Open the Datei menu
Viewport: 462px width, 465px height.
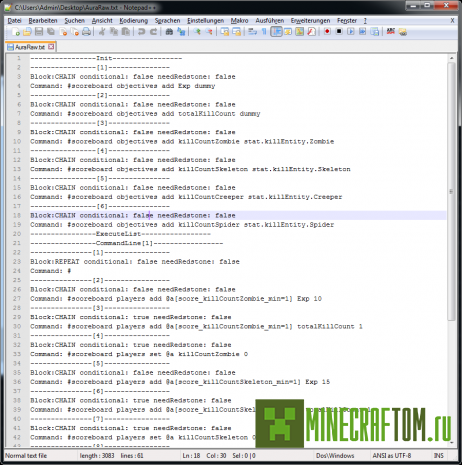click(x=14, y=21)
